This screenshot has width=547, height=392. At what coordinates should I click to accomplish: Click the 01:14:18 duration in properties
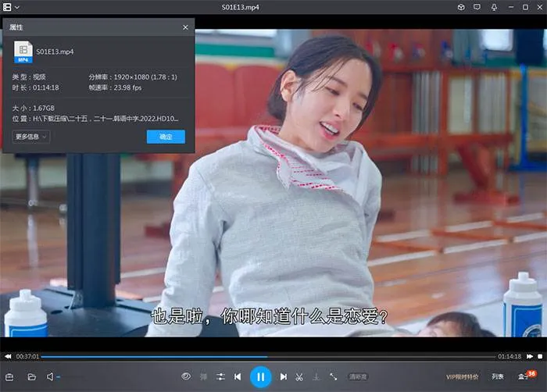click(x=45, y=87)
